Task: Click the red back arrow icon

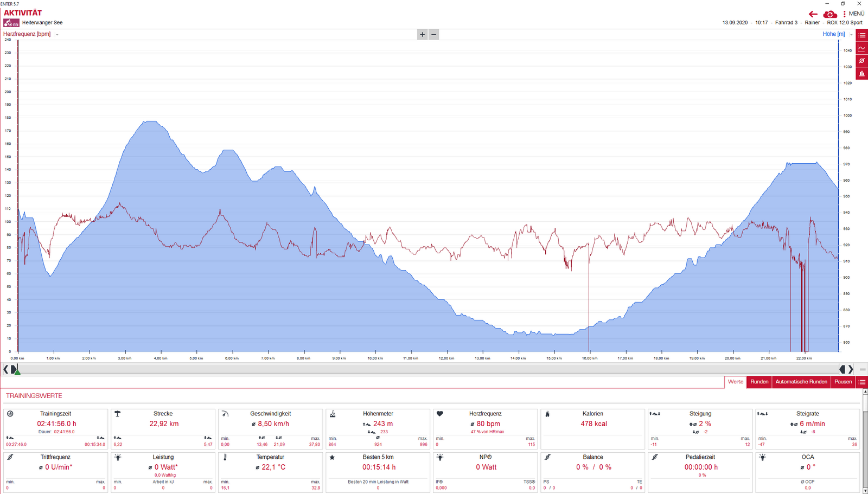Action: coord(813,14)
